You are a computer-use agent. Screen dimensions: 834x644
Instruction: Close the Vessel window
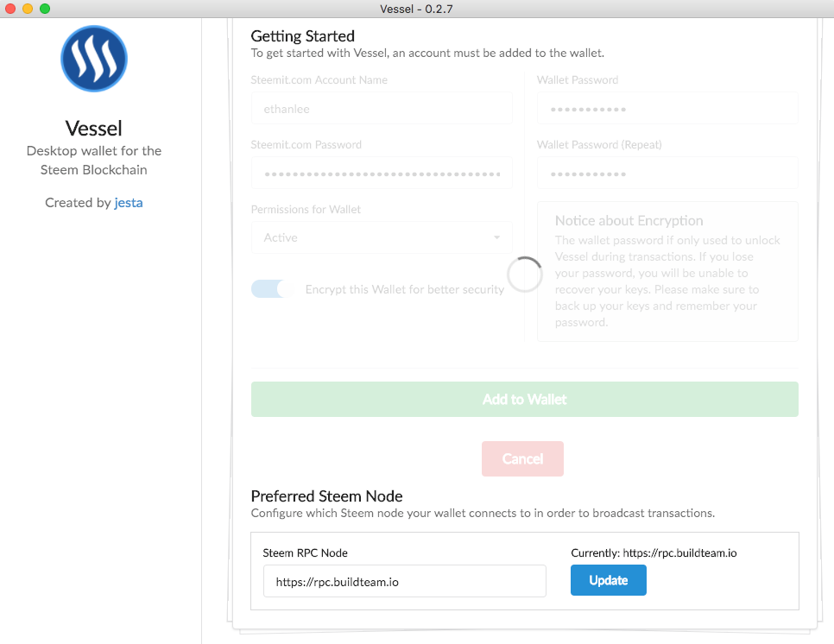10,9
